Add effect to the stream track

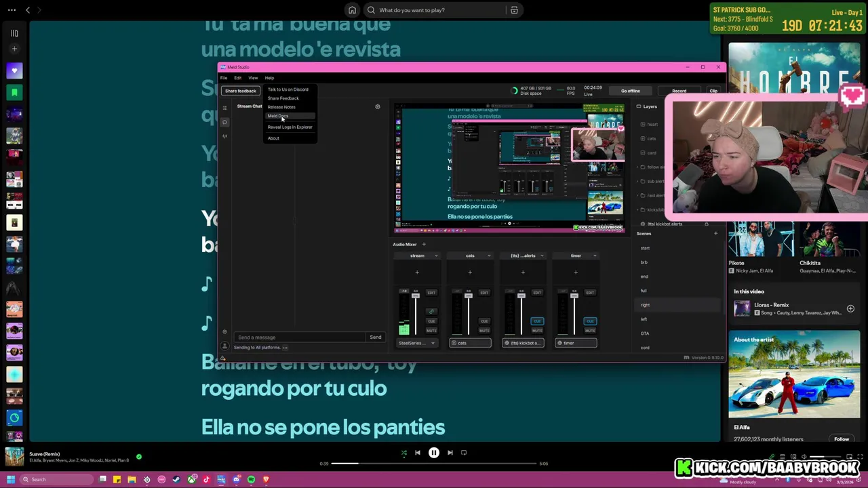(x=417, y=272)
